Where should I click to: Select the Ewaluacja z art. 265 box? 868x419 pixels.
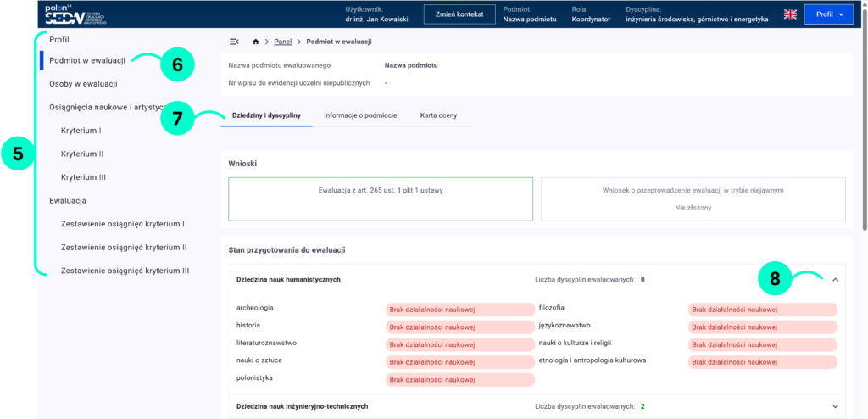point(380,198)
